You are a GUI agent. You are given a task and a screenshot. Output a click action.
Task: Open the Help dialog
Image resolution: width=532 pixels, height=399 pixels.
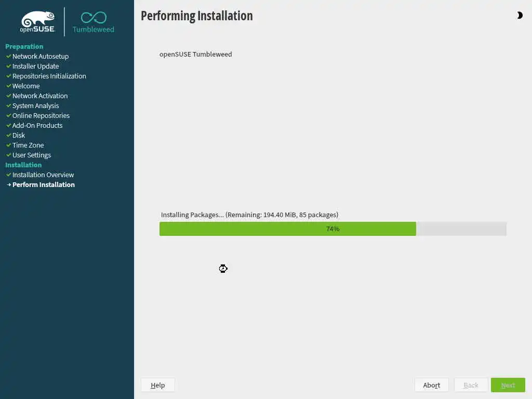(158, 385)
